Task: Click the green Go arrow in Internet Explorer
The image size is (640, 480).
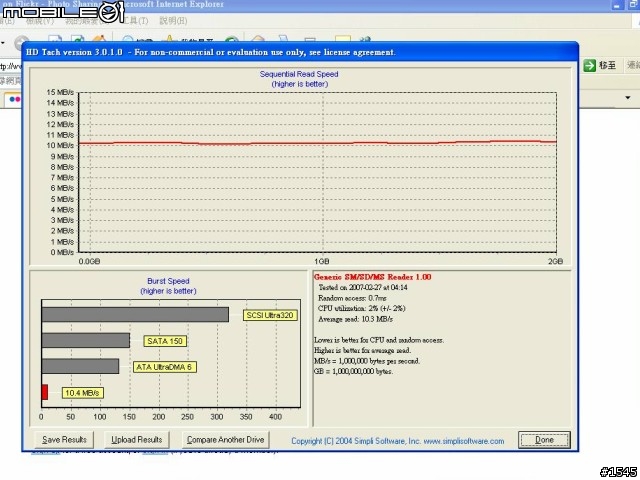Action: pos(589,65)
